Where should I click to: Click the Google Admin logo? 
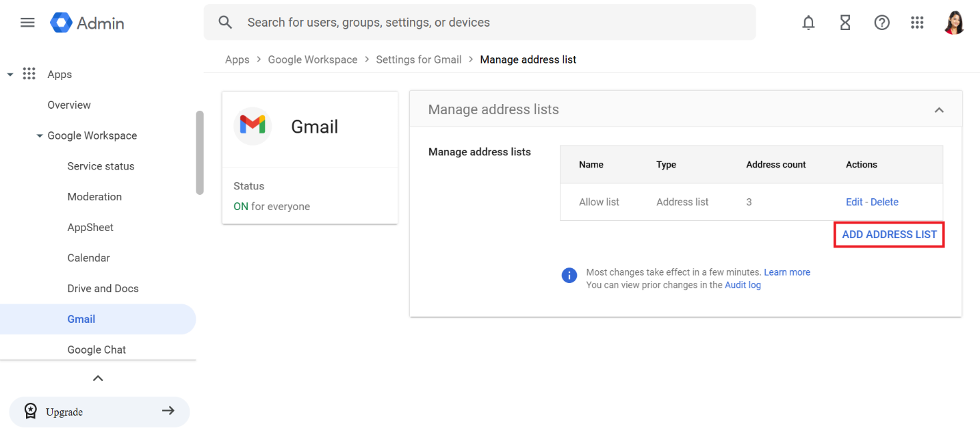(87, 23)
